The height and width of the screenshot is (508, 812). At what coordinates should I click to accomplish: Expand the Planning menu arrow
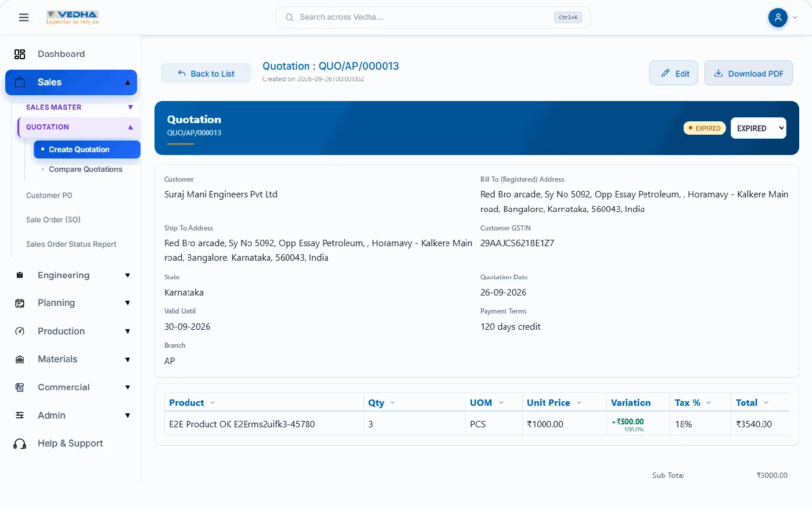coord(128,303)
